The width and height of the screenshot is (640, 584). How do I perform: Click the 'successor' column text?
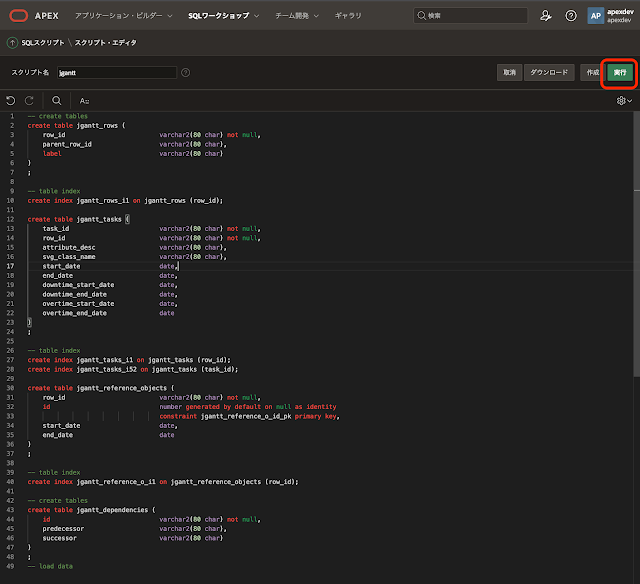[x=60, y=538]
